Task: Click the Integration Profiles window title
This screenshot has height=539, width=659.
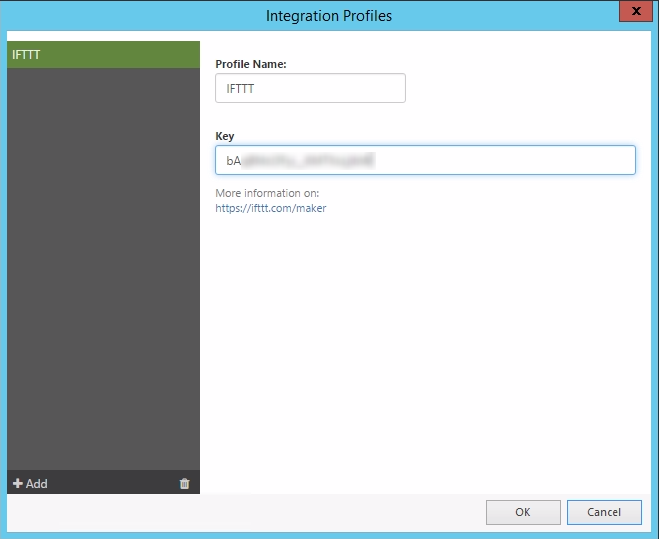Action: 329,16
